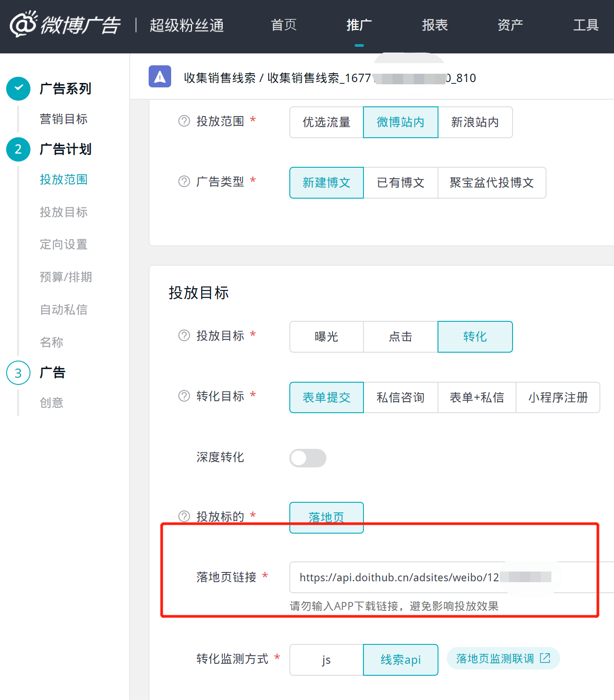Click into the 落地页链接 URL field
The height and width of the screenshot is (700, 614).
(452, 577)
